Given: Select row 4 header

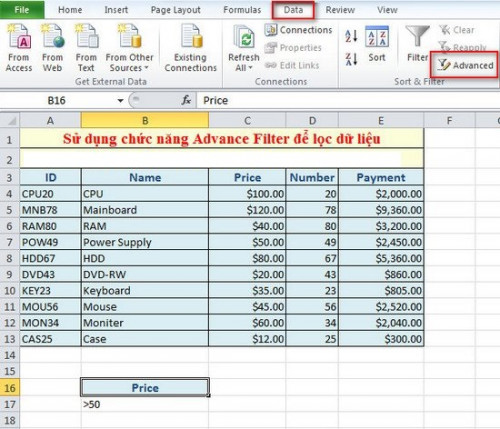Looking at the screenshot, I should 10,194.
